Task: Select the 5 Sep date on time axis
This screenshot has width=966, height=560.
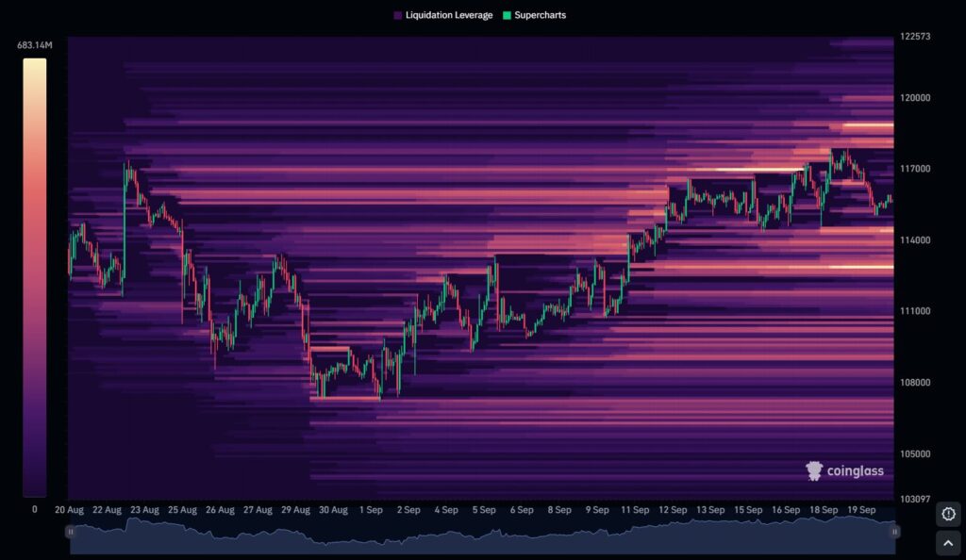Action: click(483, 510)
